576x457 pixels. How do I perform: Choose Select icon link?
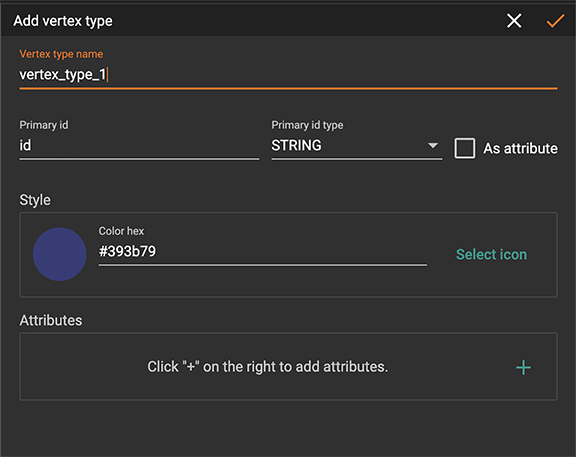click(492, 254)
